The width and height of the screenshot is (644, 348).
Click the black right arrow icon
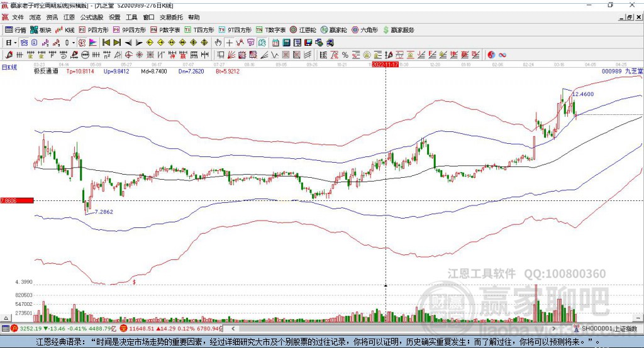pyautogui.click(x=139, y=43)
